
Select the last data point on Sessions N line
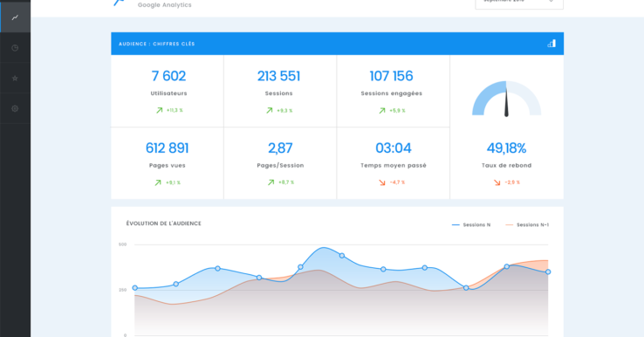click(x=548, y=272)
